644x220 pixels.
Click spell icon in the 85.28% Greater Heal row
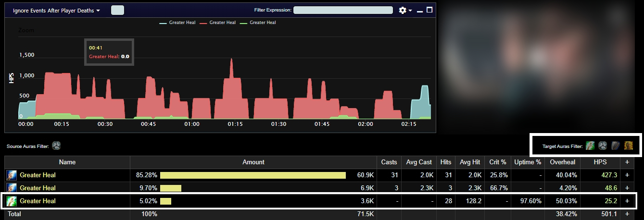point(12,175)
